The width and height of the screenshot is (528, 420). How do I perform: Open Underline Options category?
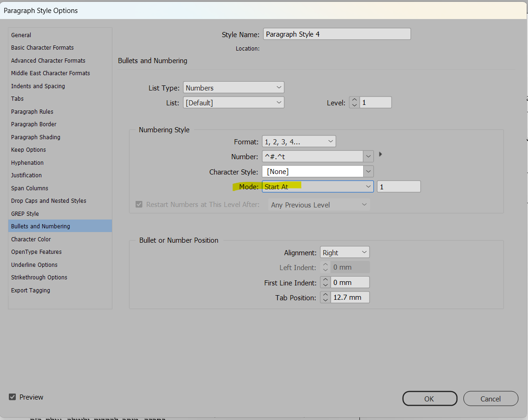34,265
